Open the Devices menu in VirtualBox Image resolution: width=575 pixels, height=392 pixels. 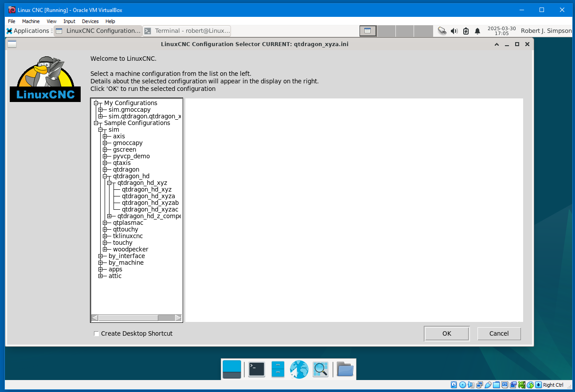tap(90, 21)
